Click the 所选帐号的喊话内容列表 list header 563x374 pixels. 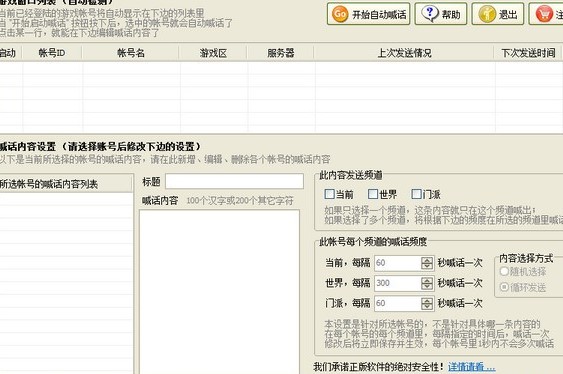pos(66,184)
